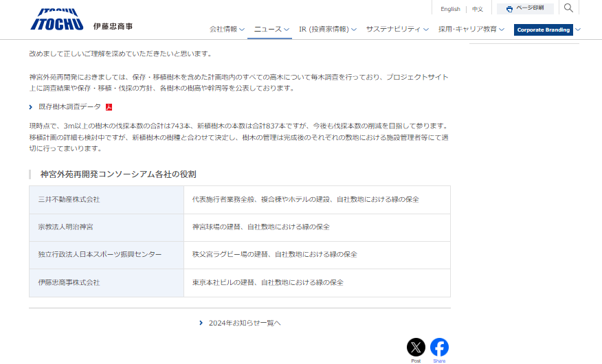Screen dimensions: 602x364
Task: Click the arrow bullet before 既存樹木調査データ
Action: [31, 107]
